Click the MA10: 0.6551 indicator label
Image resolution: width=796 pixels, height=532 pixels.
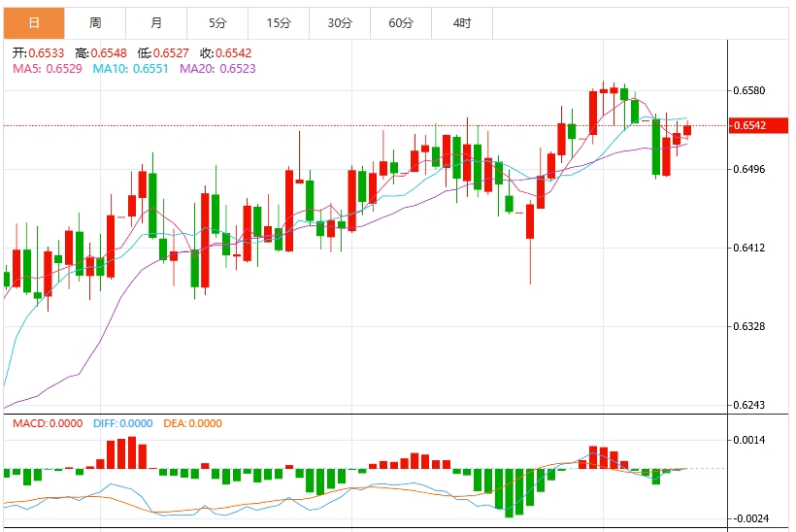(x=130, y=69)
